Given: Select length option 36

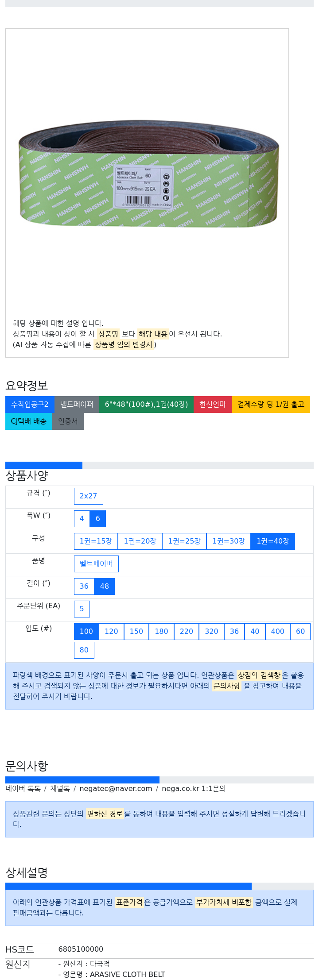Looking at the screenshot, I should click(84, 586).
